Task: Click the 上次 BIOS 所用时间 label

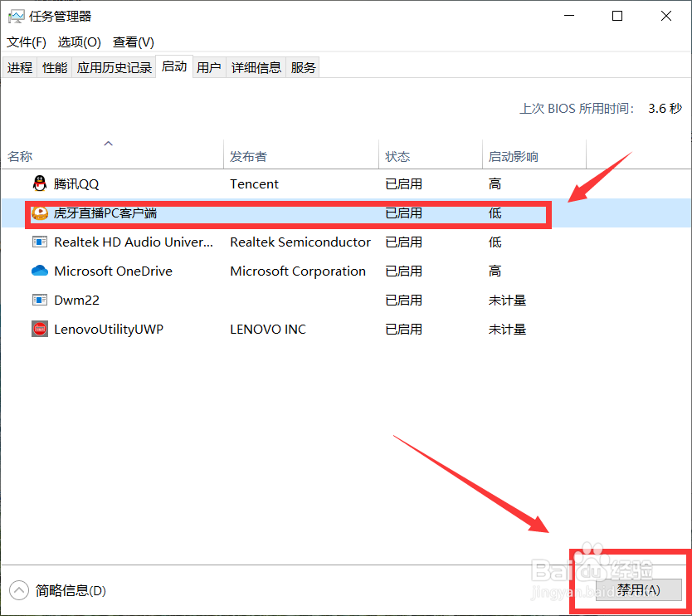Action: [x=577, y=108]
